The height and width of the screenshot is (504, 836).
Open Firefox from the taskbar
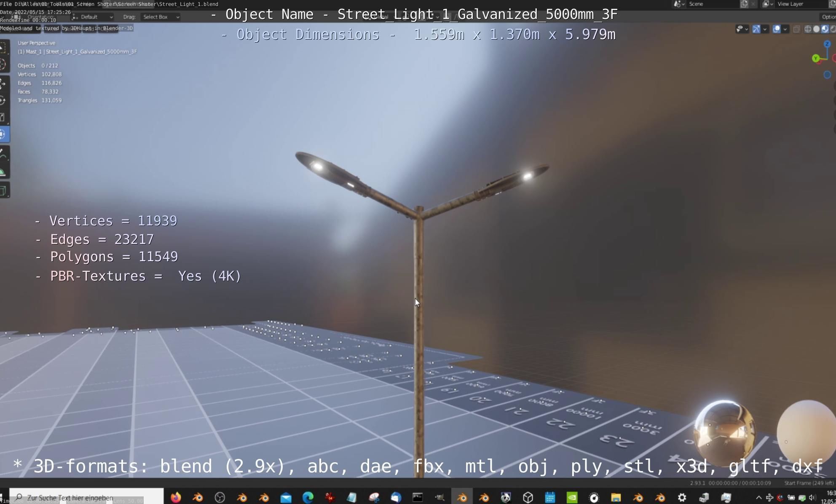coord(176,497)
